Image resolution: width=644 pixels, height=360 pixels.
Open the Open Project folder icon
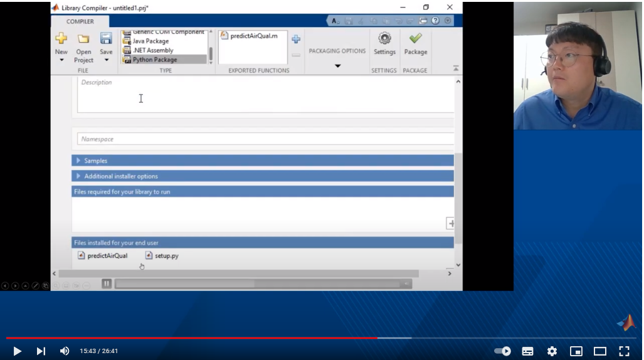pos(84,39)
